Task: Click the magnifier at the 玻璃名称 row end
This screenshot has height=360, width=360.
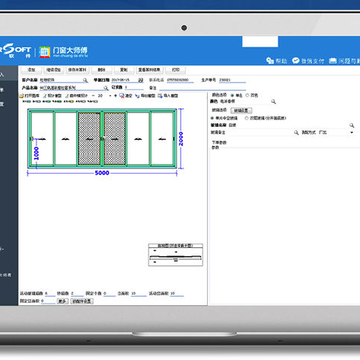Action: 351,125
